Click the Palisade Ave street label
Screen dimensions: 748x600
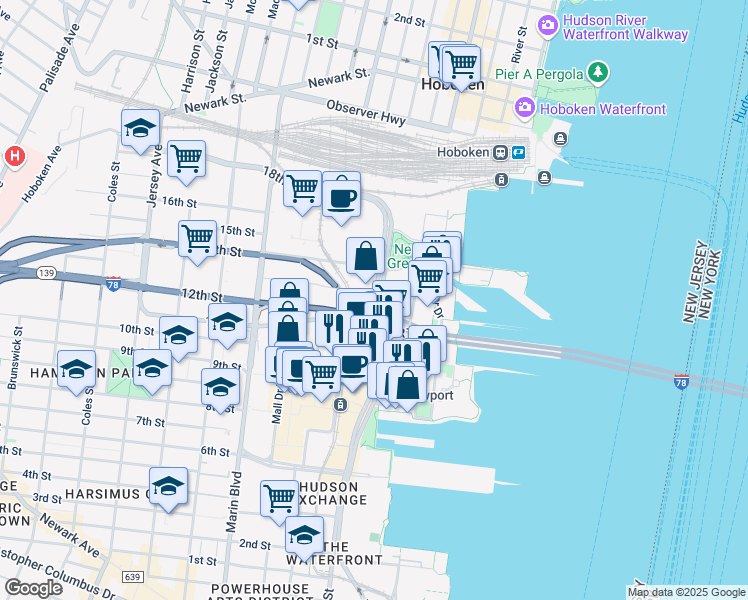[59, 58]
